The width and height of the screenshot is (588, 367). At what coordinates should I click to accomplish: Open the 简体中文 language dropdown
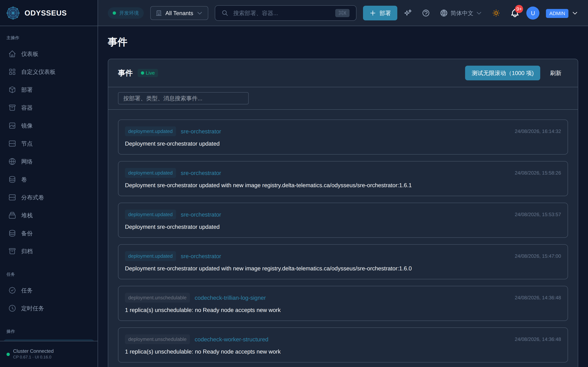pos(461,13)
